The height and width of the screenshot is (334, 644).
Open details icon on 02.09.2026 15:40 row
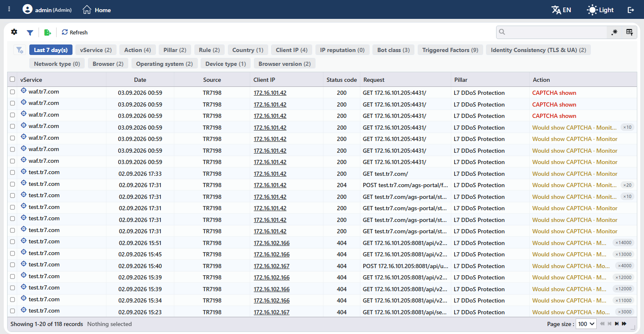(x=24, y=264)
